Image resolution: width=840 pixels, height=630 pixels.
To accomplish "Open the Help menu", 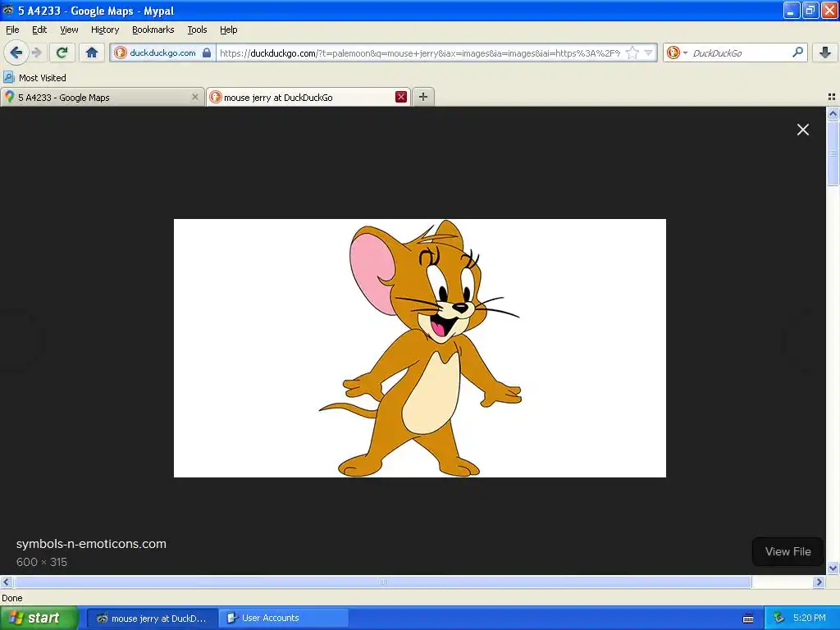I will [x=229, y=30].
